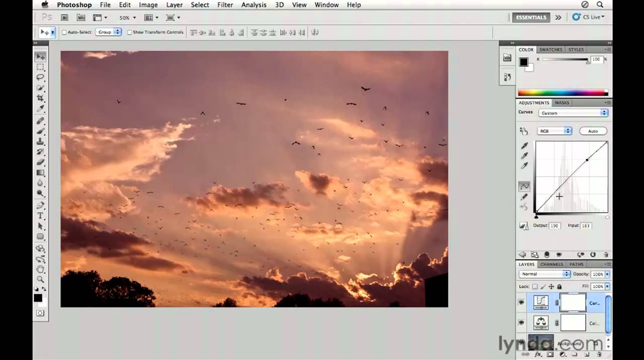Viewport: 644px width, 360px height.
Task: Select the Path Selection tool
Action: point(40,226)
